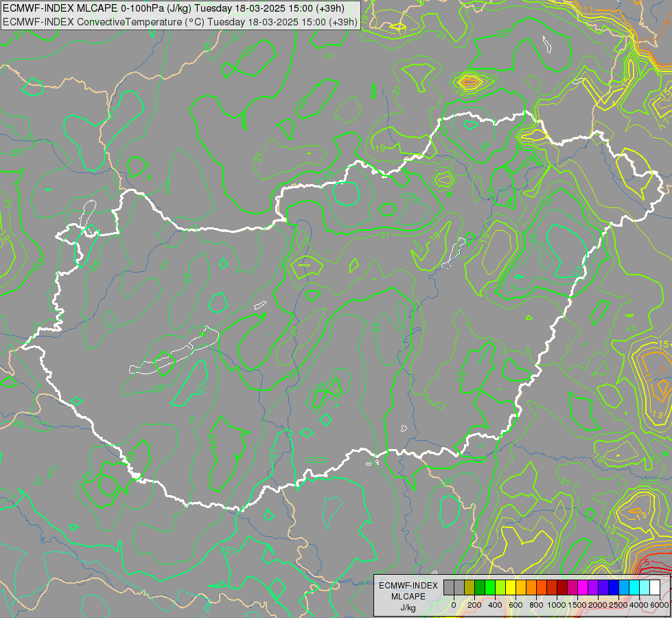Click the crimson-pink legend swatch
Viewport: 672px width, 618px height.
tap(572, 587)
